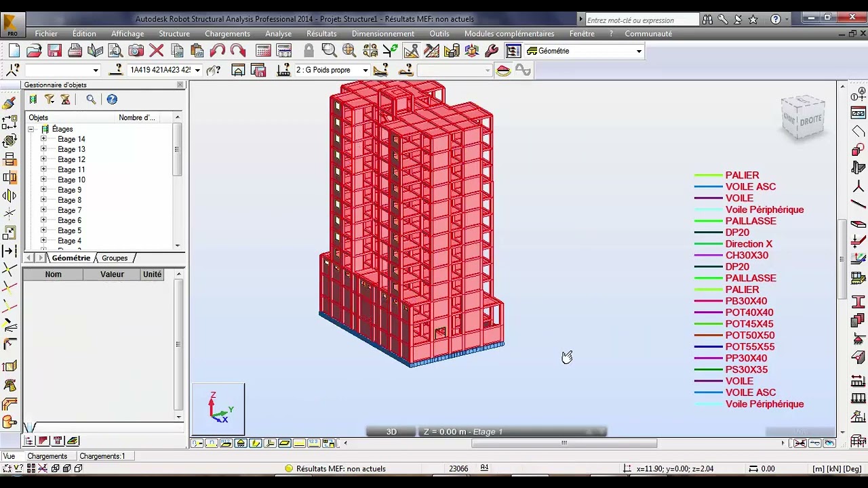This screenshot has width=868, height=488.
Task: Delete selection with red X icon
Action: [156, 51]
